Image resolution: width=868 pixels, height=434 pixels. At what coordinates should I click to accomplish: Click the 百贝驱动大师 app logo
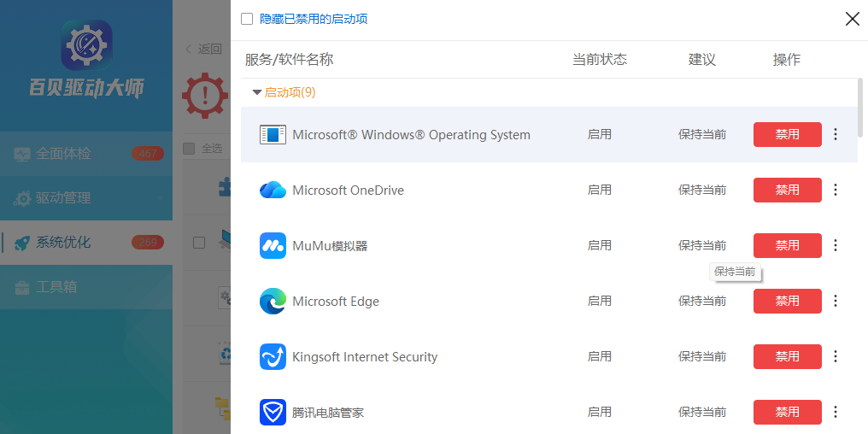click(86, 45)
